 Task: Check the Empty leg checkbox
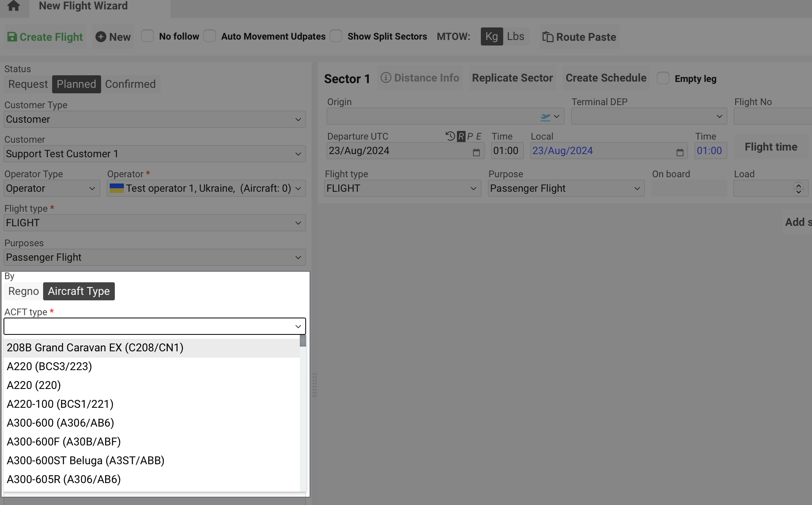[663, 78]
